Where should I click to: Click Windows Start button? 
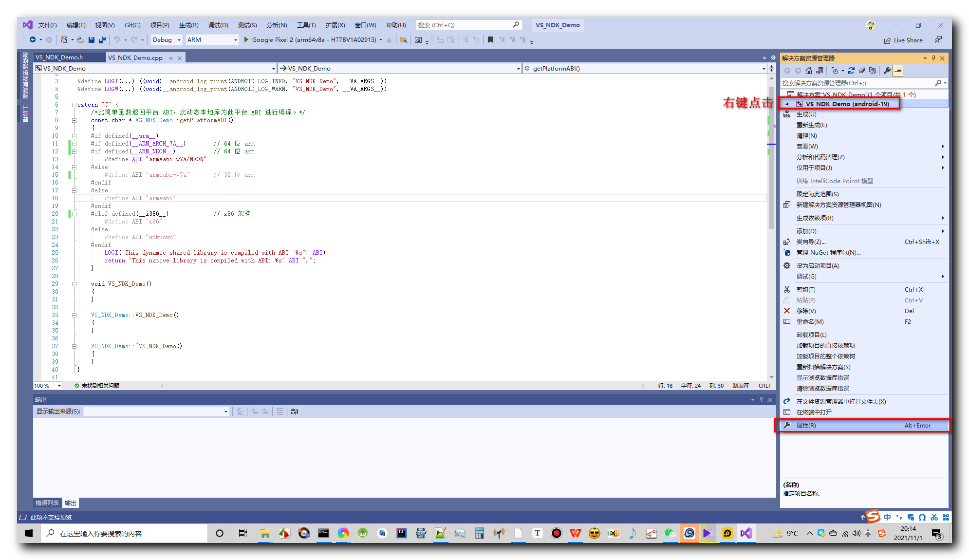[x=29, y=534]
